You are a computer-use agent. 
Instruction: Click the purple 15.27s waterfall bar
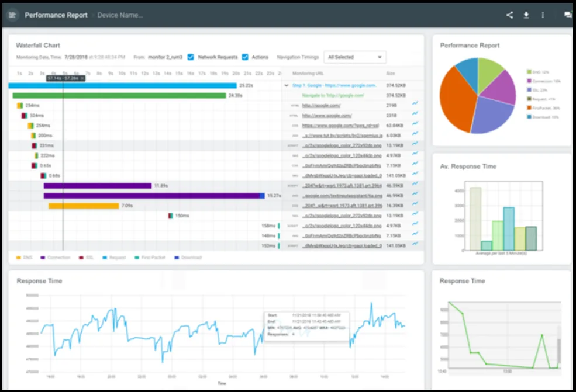[x=154, y=196]
